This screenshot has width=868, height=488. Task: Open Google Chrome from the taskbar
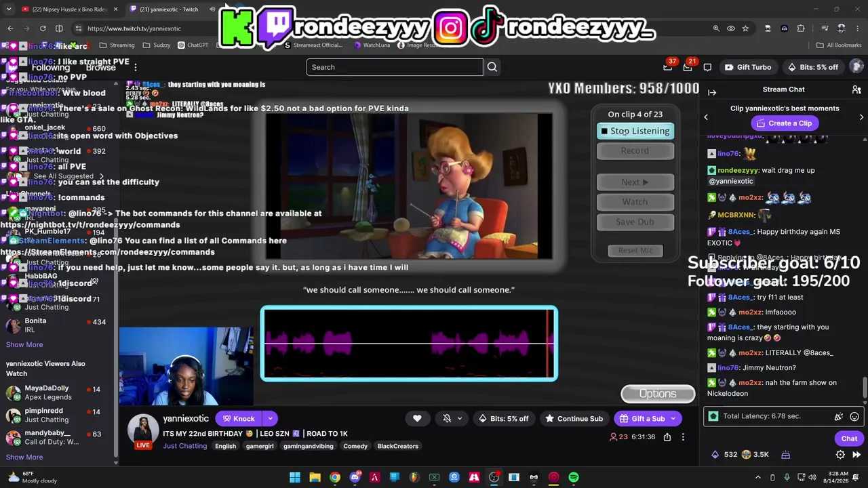coord(335,477)
